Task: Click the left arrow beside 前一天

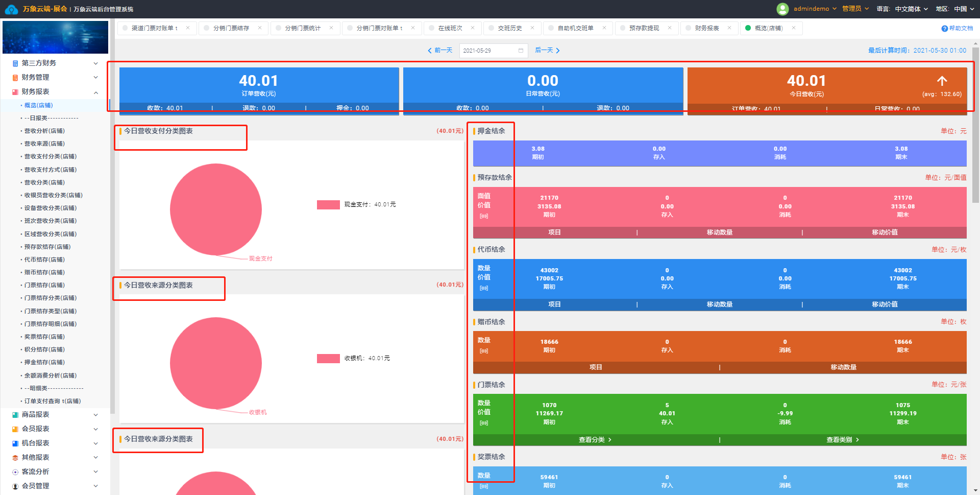Action: (x=430, y=51)
